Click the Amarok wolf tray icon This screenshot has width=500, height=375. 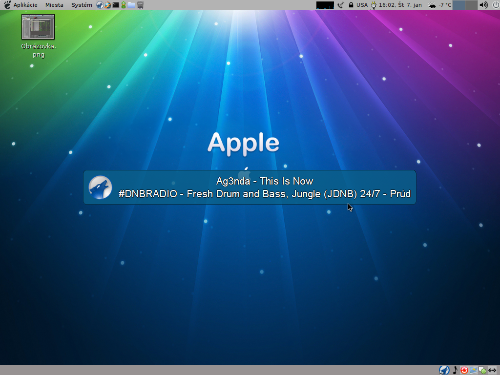tap(444, 370)
